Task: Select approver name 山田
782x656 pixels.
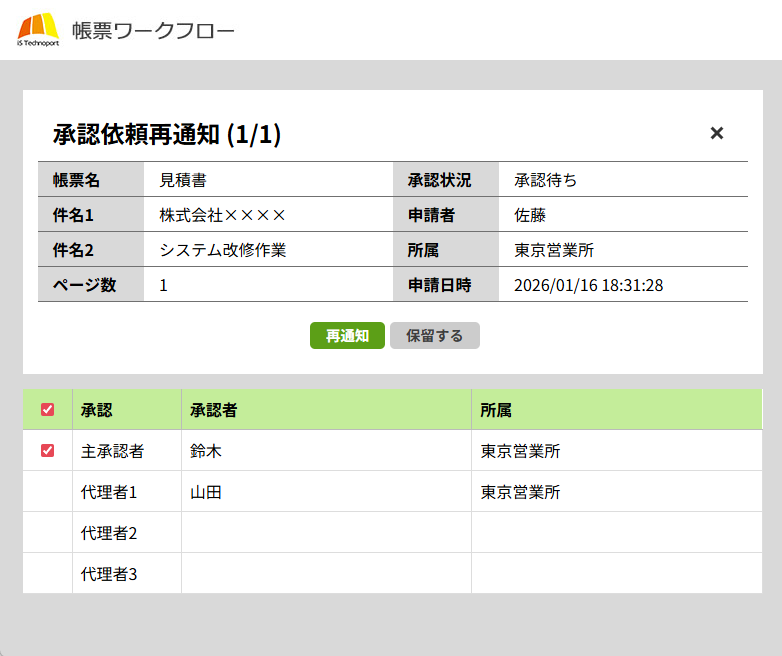Action: (x=205, y=492)
